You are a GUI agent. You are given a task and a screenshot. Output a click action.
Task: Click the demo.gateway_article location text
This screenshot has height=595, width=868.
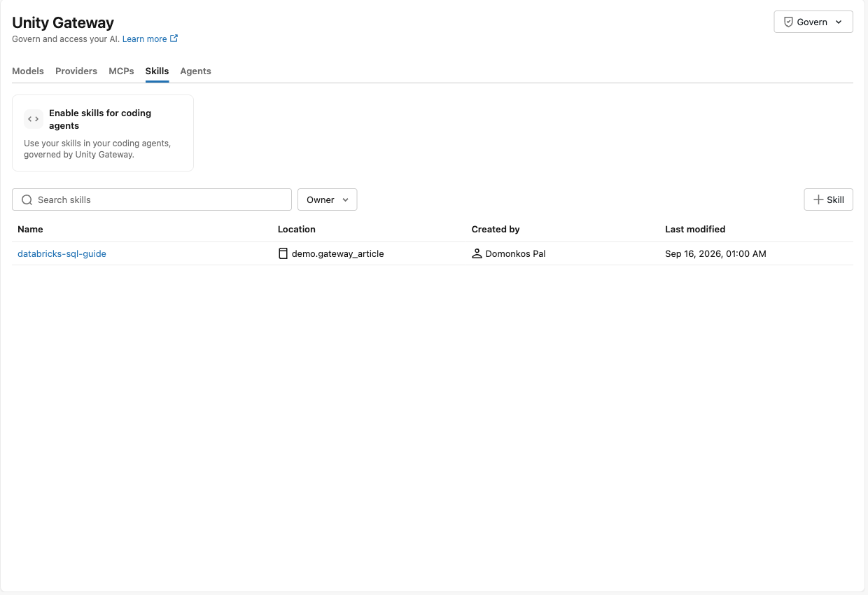point(338,253)
